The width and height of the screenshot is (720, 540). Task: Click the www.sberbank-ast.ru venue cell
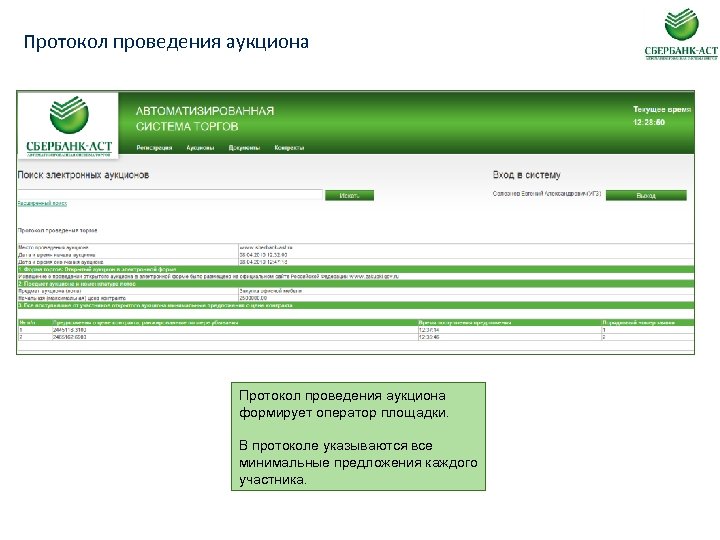(466, 247)
